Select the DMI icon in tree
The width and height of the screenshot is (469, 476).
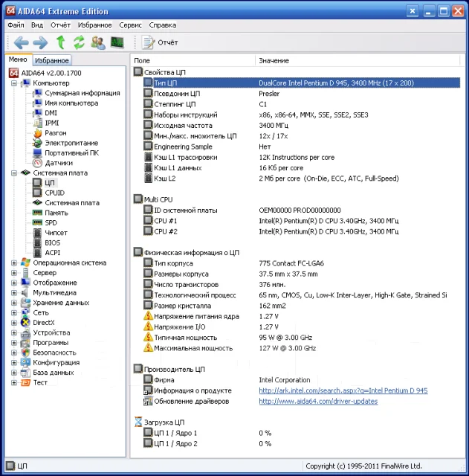[38, 113]
